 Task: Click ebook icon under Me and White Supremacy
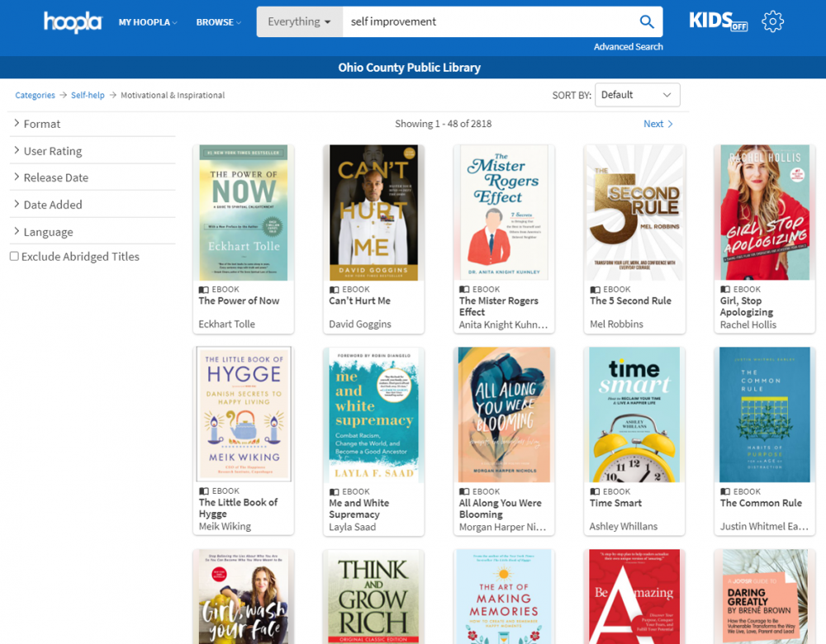click(x=334, y=492)
